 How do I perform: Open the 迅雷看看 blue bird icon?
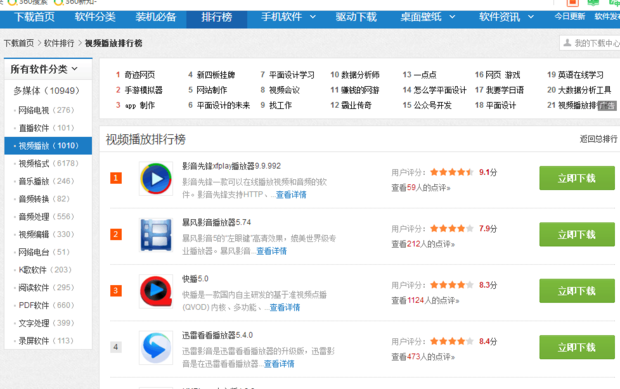(x=156, y=347)
